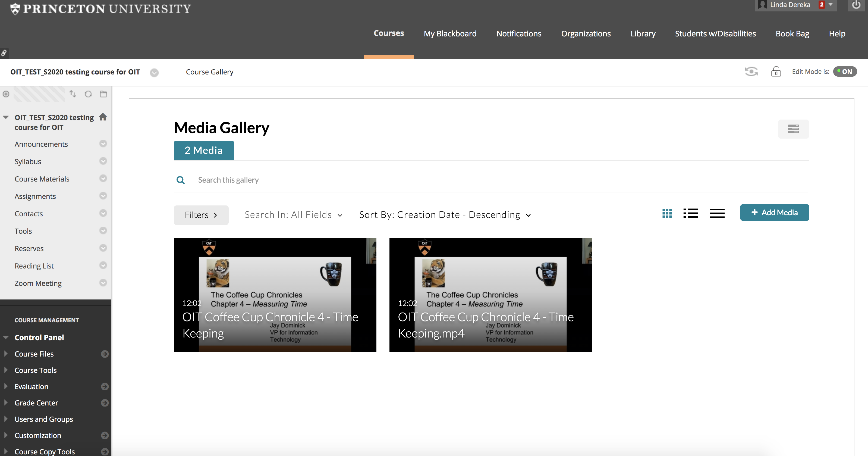Open Course Files arrow icon
868x456 pixels.
tap(105, 354)
